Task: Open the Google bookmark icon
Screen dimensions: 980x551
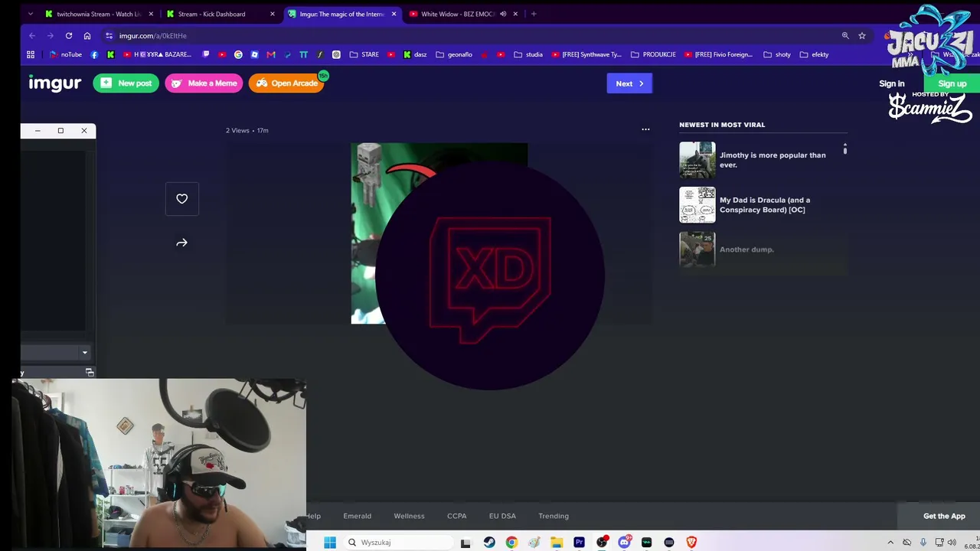Action: pos(238,54)
